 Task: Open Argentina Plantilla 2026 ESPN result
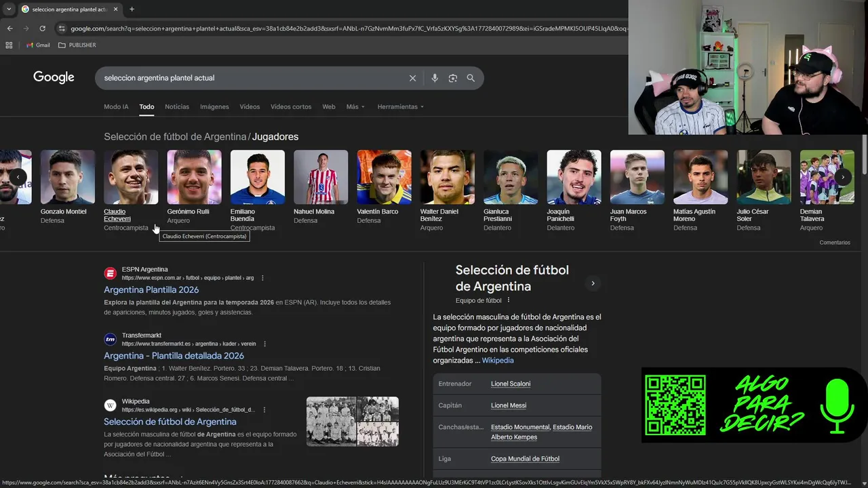(151, 290)
